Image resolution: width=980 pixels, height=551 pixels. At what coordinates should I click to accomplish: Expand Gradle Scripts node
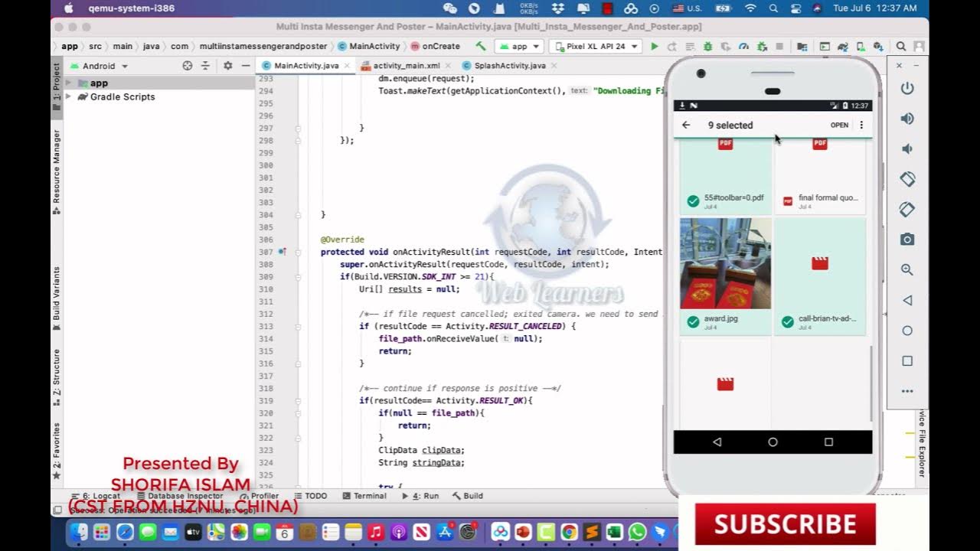pyautogui.click(x=69, y=96)
